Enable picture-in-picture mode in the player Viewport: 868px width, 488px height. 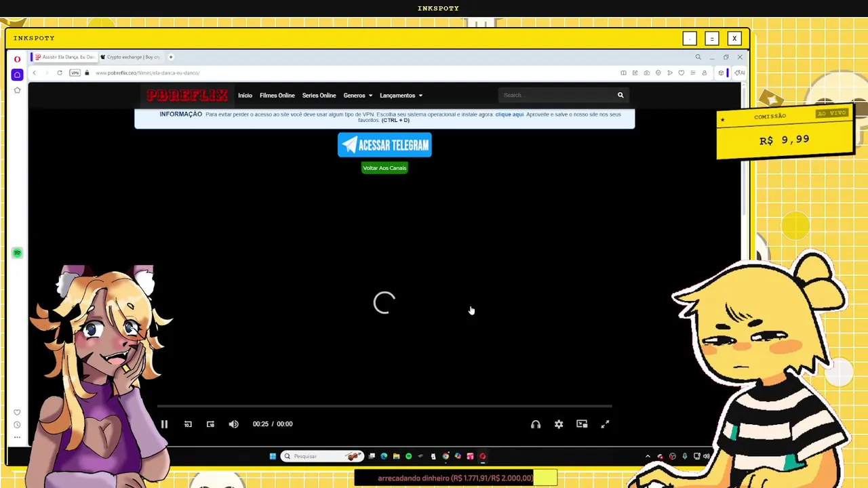[x=582, y=424]
